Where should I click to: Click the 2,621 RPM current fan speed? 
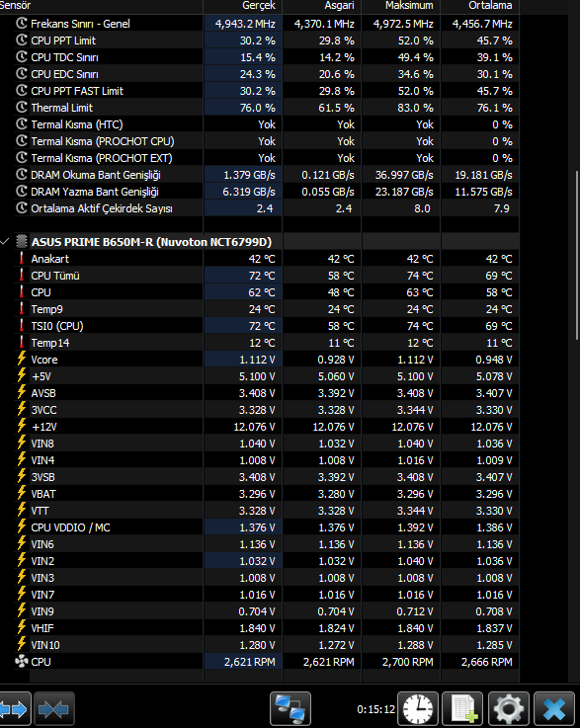pos(250,662)
